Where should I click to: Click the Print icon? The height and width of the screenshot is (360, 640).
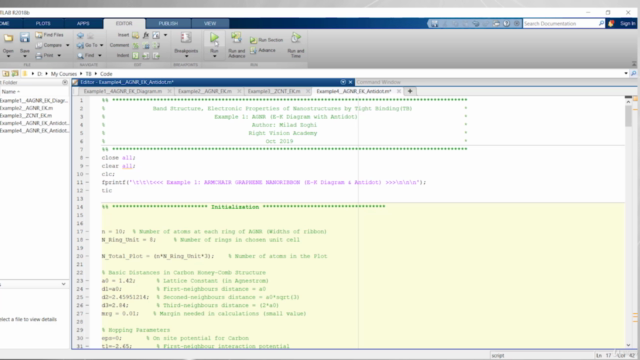pyautogui.click(x=39, y=56)
